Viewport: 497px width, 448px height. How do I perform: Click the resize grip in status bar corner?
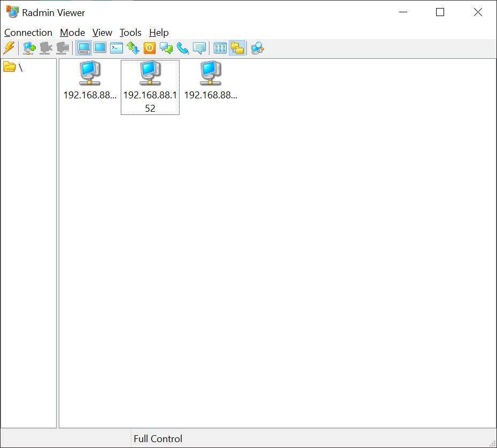tap(493, 444)
